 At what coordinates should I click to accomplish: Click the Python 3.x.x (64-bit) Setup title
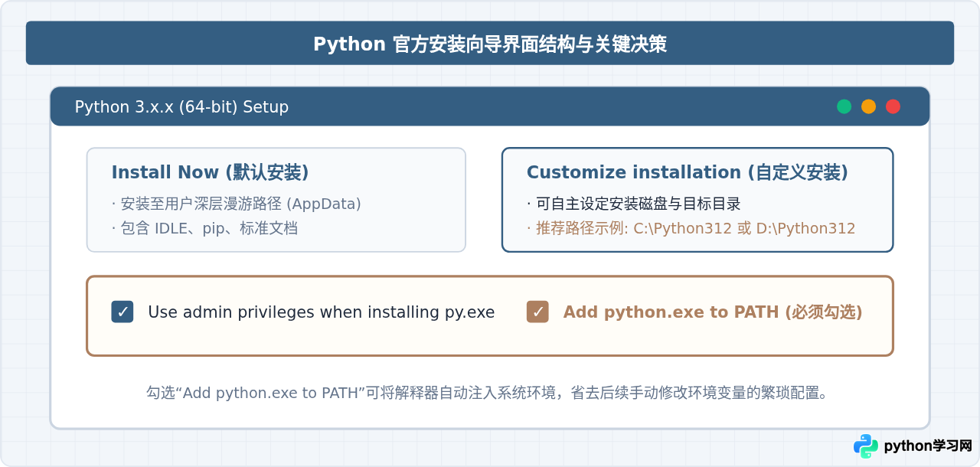click(x=181, y=107)
